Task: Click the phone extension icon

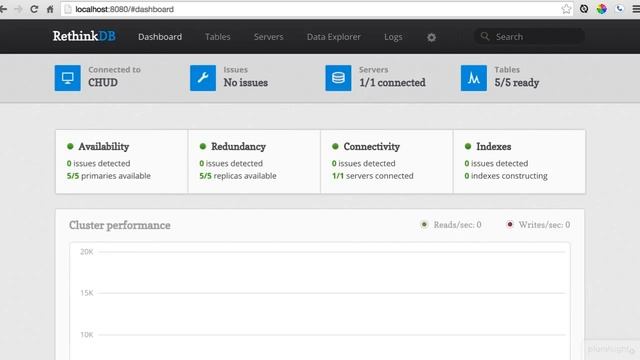Action: (620, 9)
